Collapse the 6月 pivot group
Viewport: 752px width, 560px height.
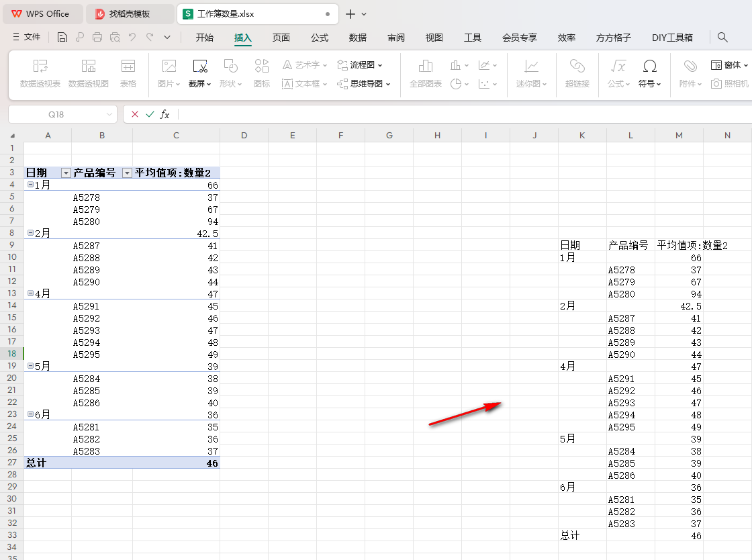(30, 414)
